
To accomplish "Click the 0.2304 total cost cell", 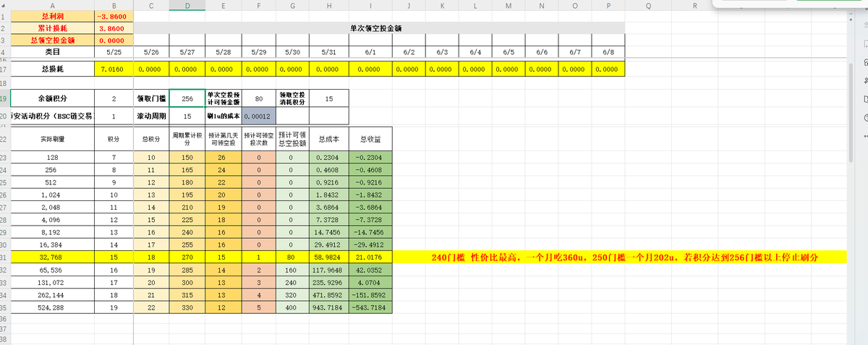I will [x=329, y=157].
